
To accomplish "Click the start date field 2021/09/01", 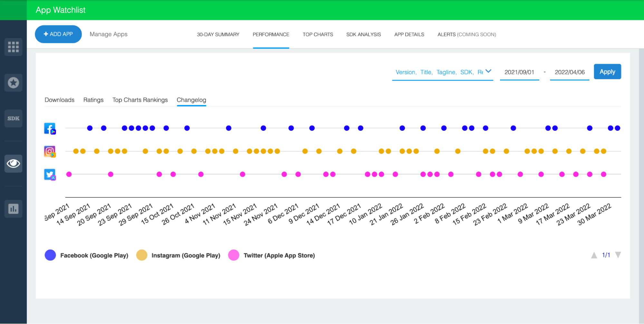I will click(x=519, y=72).
